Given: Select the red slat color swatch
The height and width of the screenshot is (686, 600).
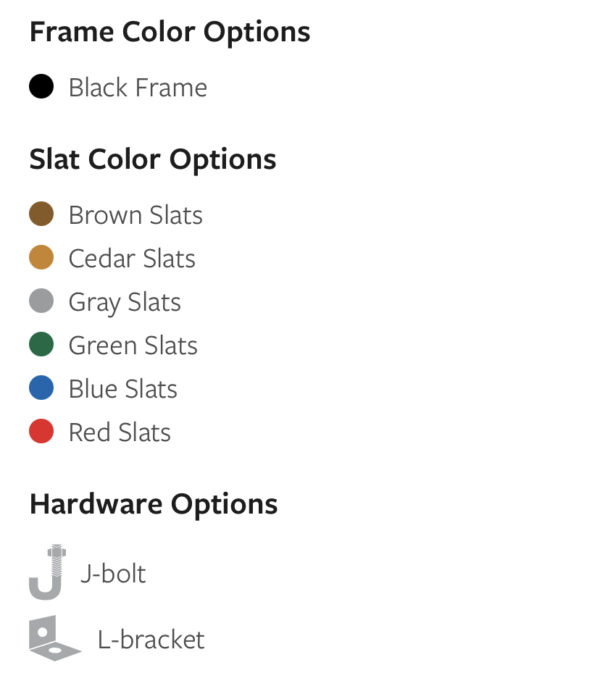Looking at the screenshot, I should pyautogui.click(x=41, y=432).
